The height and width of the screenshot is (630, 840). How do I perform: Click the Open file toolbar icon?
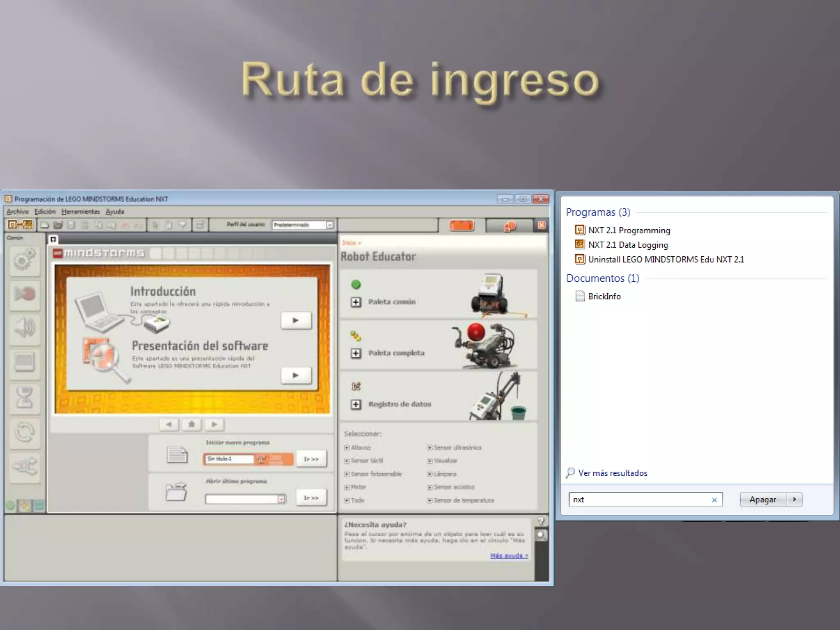(58, 225)
